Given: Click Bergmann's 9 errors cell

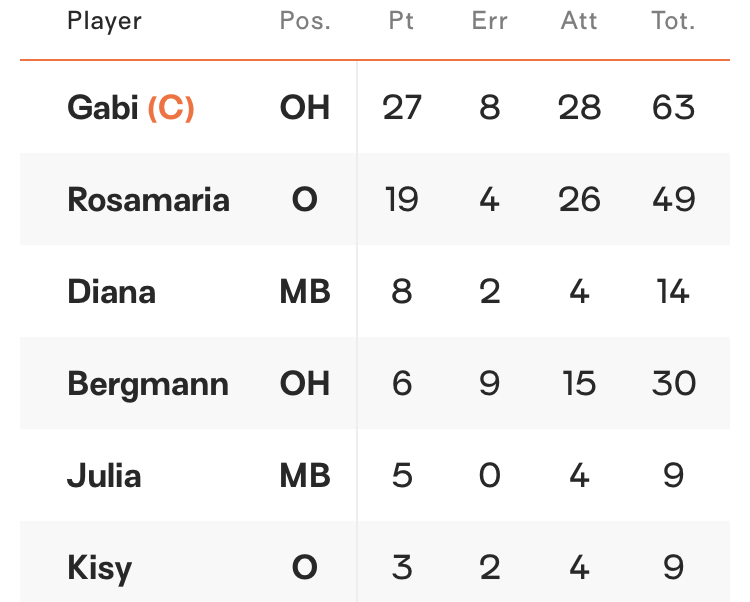Looking at the screenshot, I should click(489, 383).
